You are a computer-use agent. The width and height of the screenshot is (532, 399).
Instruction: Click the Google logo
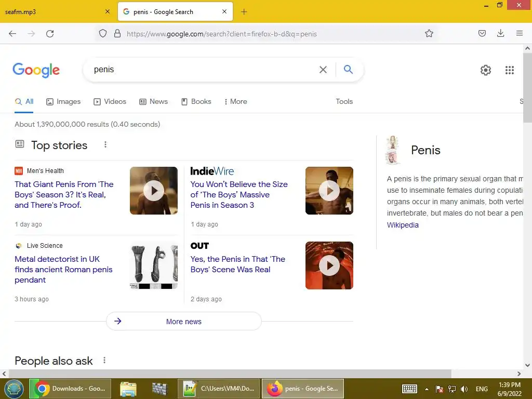click(36, 70)
